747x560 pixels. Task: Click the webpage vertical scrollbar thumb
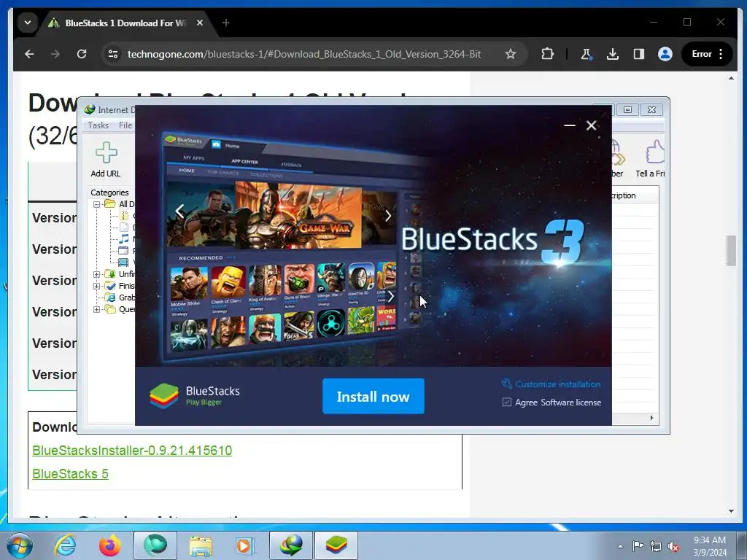731,251
